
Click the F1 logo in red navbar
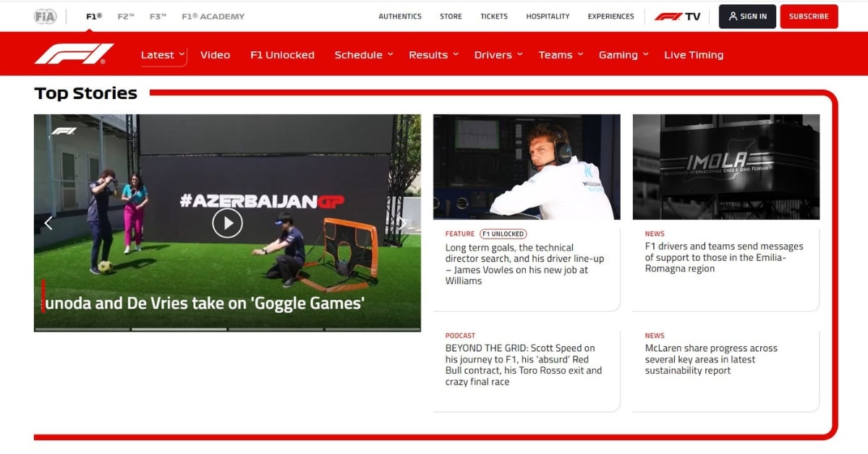coord(74,54)
